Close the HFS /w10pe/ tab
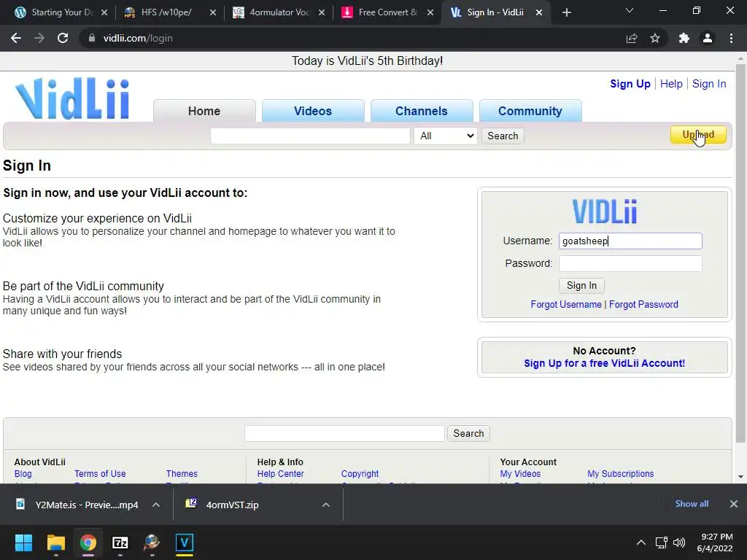This screenshot has height=560, width=747. pyautogui.click(x=213, y=12)
